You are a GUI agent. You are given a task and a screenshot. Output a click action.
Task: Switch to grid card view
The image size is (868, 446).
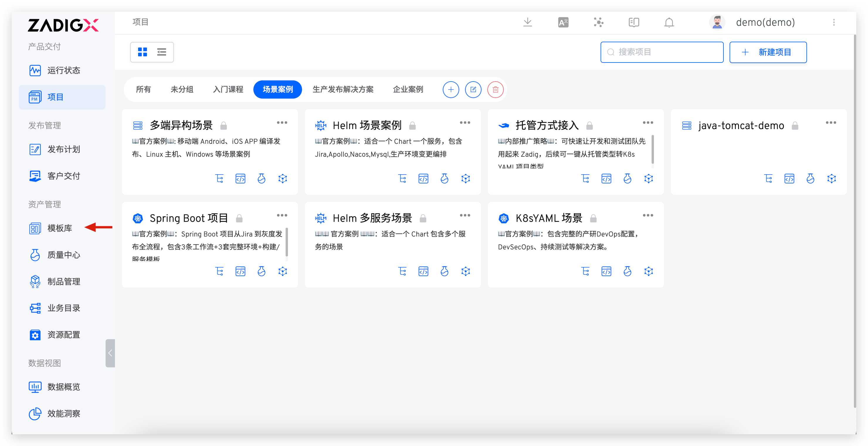tap(143, 52)
